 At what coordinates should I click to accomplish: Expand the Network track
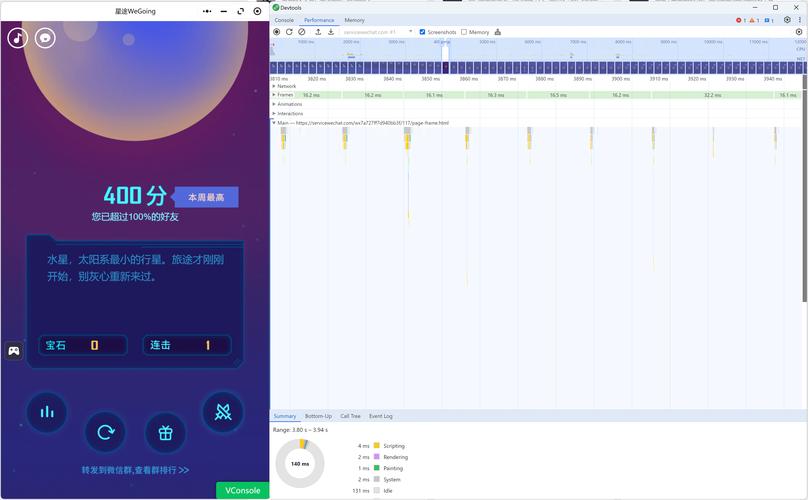(274, 86)
